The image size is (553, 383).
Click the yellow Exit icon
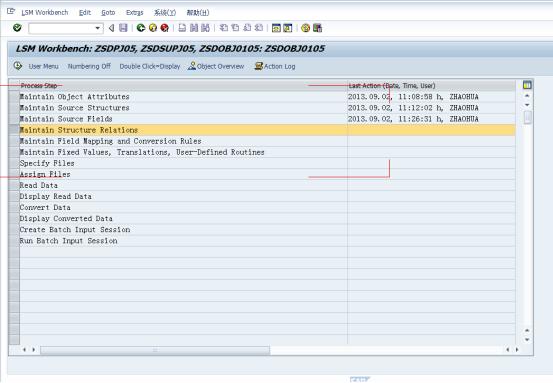pos(153,28)
